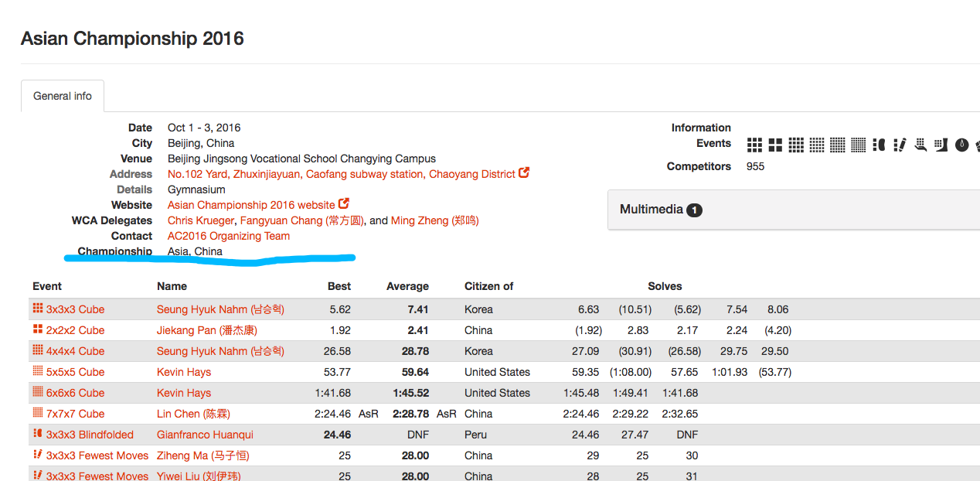
Task: Open the 4x4x4 Cube event results
Action: pyautogui.click(x=75, y=351)
